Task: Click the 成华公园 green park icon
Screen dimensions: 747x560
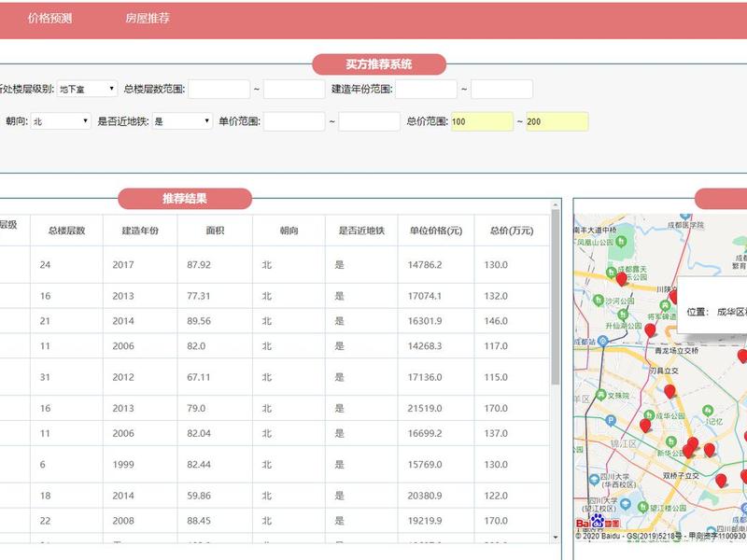Action: click(649, 415)
